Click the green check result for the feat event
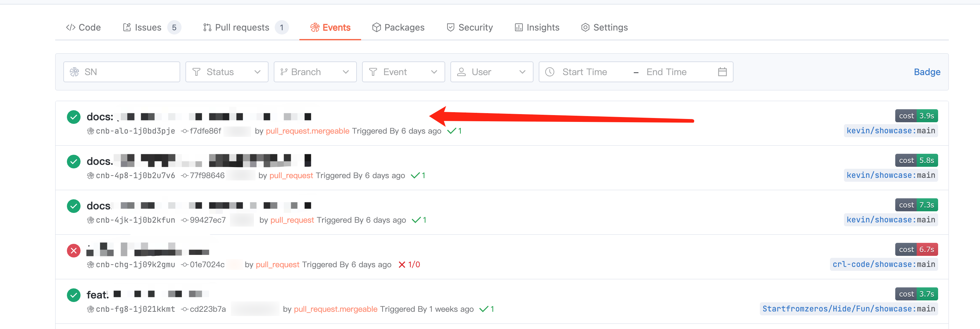The height and width of the screenshot is (329, 980). 486,309
